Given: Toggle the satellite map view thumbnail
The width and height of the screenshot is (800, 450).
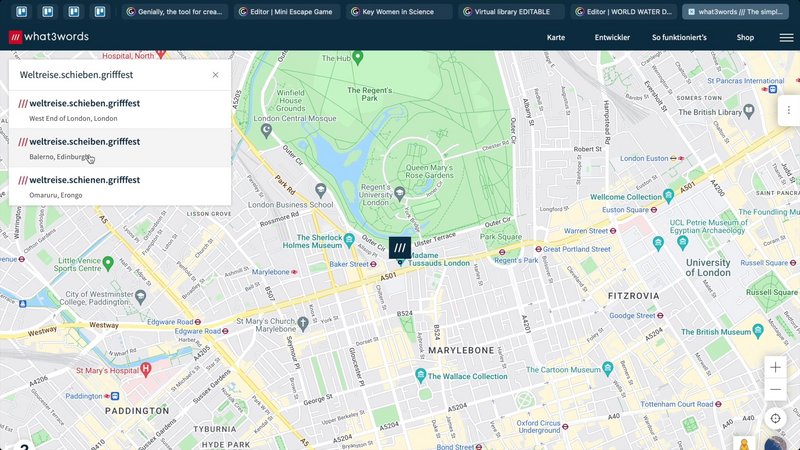Looking at the screenshot, I should pos(776,443).
